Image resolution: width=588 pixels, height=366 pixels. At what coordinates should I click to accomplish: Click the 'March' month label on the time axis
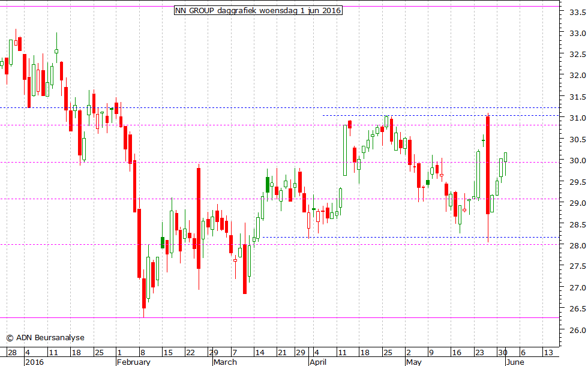click(225, 362)
